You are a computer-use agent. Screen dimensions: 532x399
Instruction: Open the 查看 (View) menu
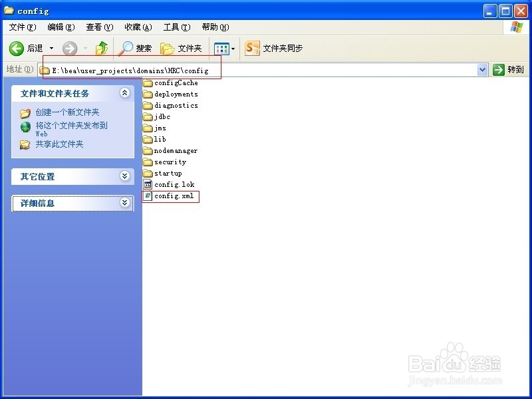[98, 27]
